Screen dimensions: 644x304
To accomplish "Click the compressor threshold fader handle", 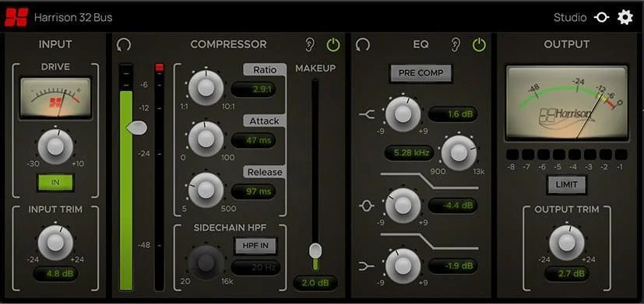I will pyautogui.click(x=137, y=128).
